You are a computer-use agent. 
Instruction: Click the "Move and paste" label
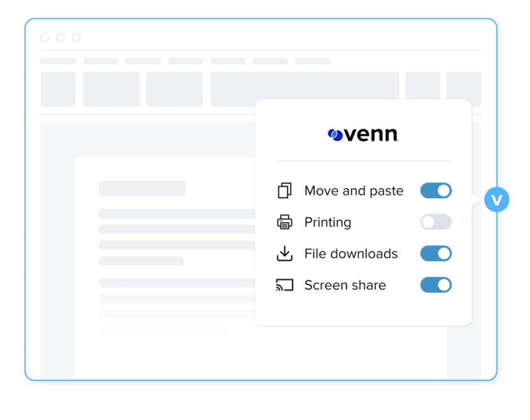[x=354, y=191]
